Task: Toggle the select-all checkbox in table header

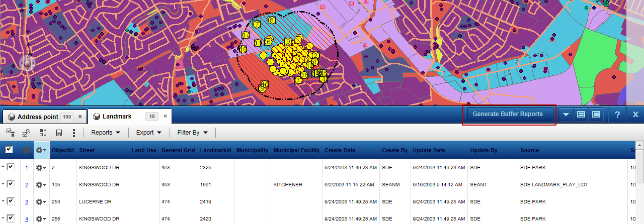Action: 9,150
